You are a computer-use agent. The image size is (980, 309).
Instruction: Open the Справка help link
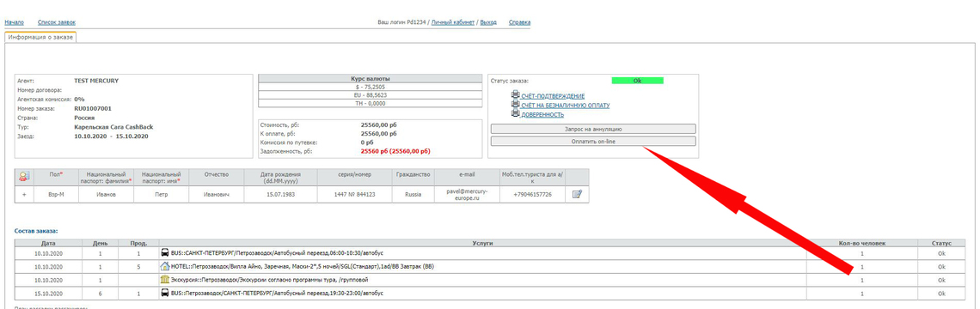point(520,22)
